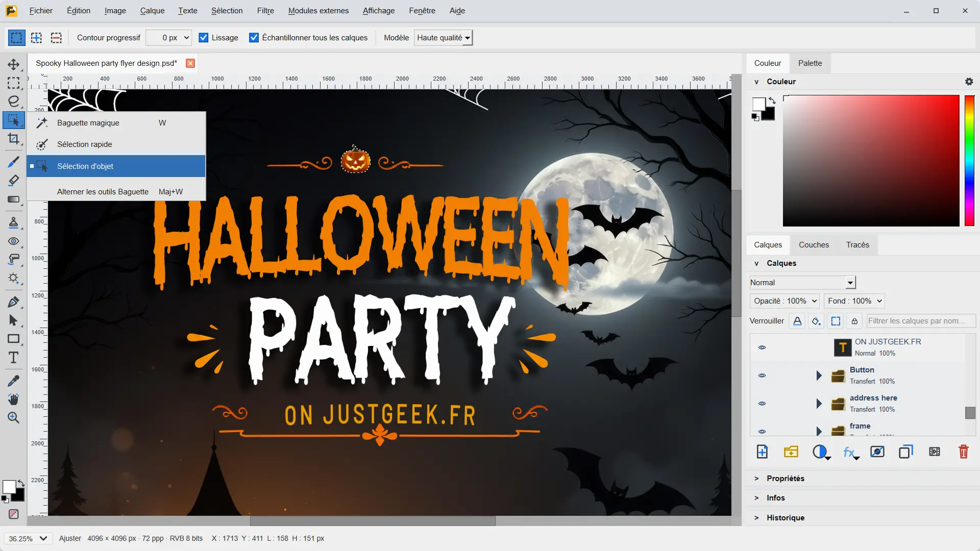This screenshot has width=980, height=551.
Task: Select the Crop tool
Action: click(x=14, y=139)
